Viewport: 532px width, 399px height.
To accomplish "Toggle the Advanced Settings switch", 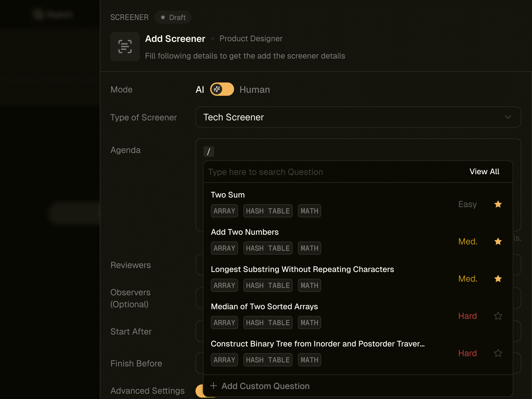I will [199, 391].
